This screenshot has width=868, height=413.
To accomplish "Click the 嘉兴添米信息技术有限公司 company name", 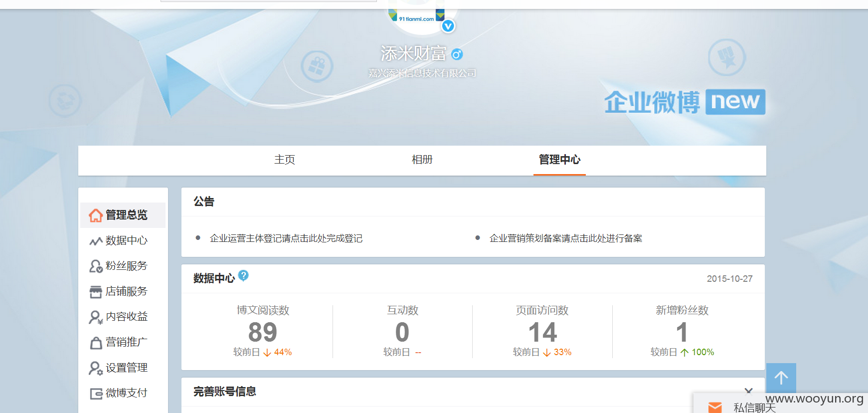I will click(422, 73).
